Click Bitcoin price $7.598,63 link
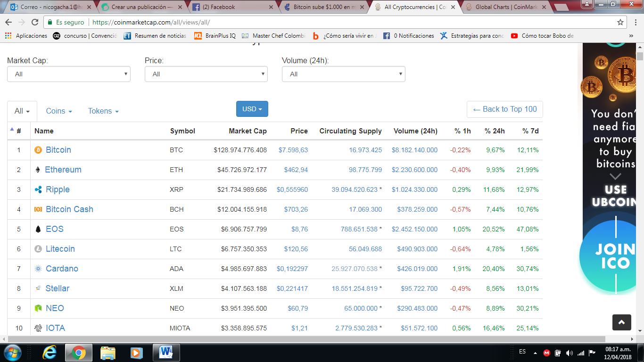 (x=293, y=150)
